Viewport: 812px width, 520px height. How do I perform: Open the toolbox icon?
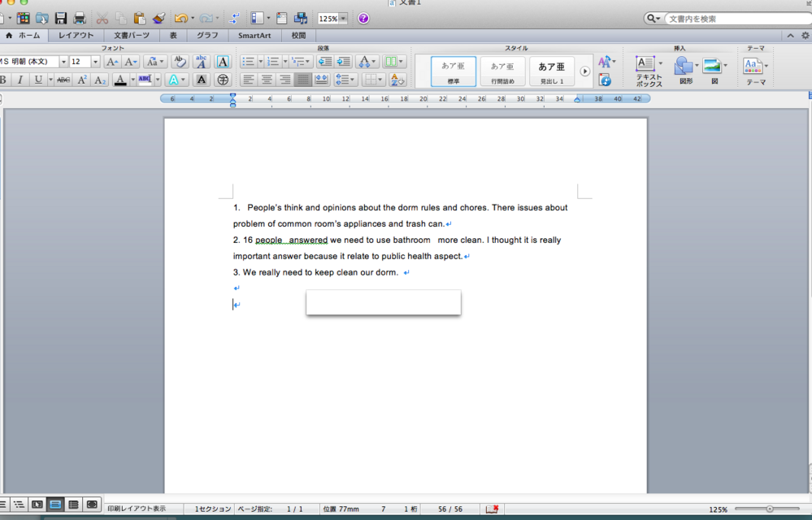click(282, 19)
